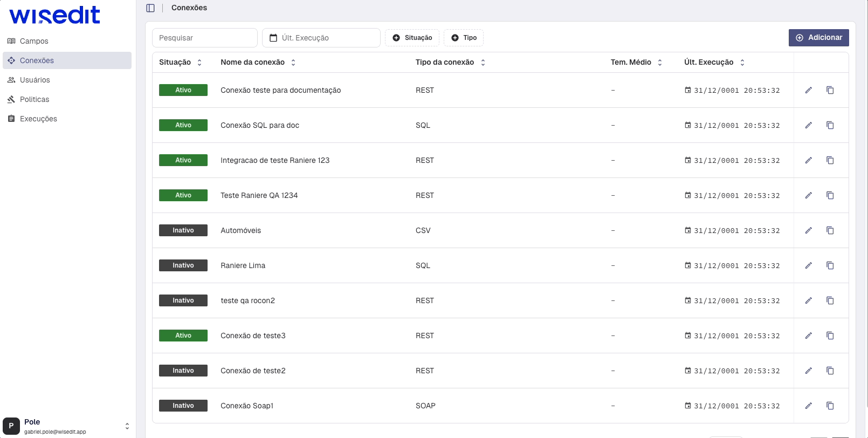
Task: Toggle the sidebar panel icon
Action: point(150,8)
